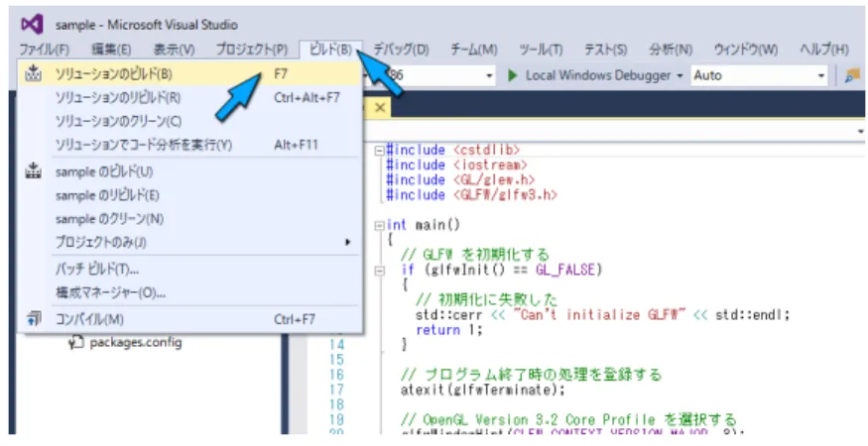Click the std::cerr error output line
Image resolution: width=868 pixels, height=446 pixels.
pyautogui.click(x=602, y=315)
